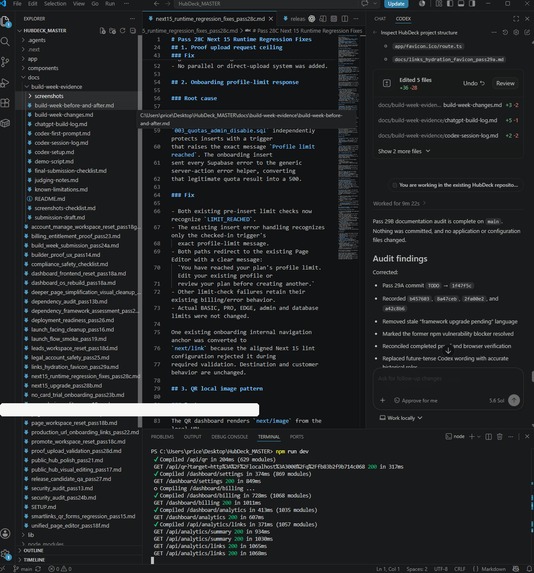Open the File menu

pyautogui.click(x=17, y=4)
